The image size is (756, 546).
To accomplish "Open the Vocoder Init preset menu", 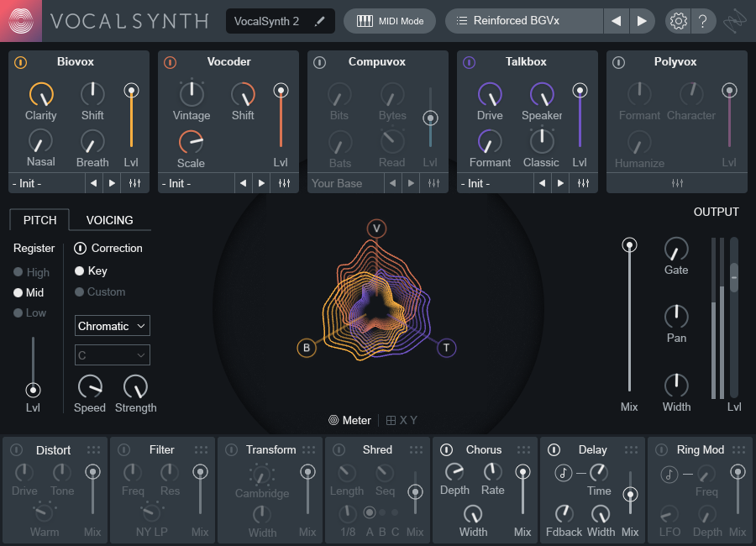I will click(x=197, y=183).
